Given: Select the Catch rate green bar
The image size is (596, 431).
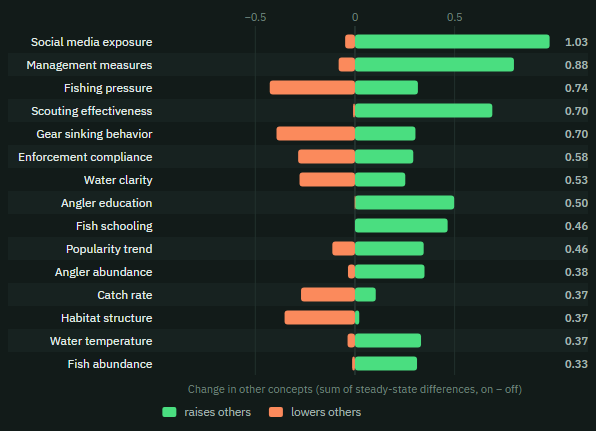Looking at the screenshot, I should [x=365, y=295].
